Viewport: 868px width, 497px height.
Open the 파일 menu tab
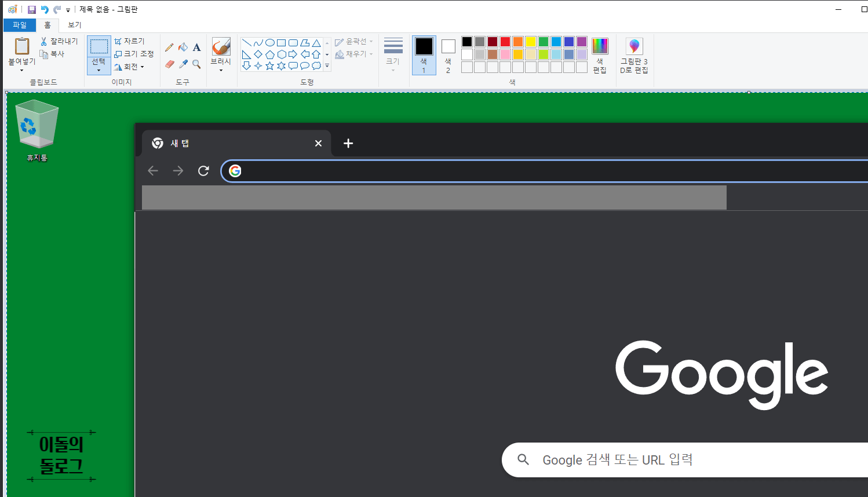[x=20, y=25]
